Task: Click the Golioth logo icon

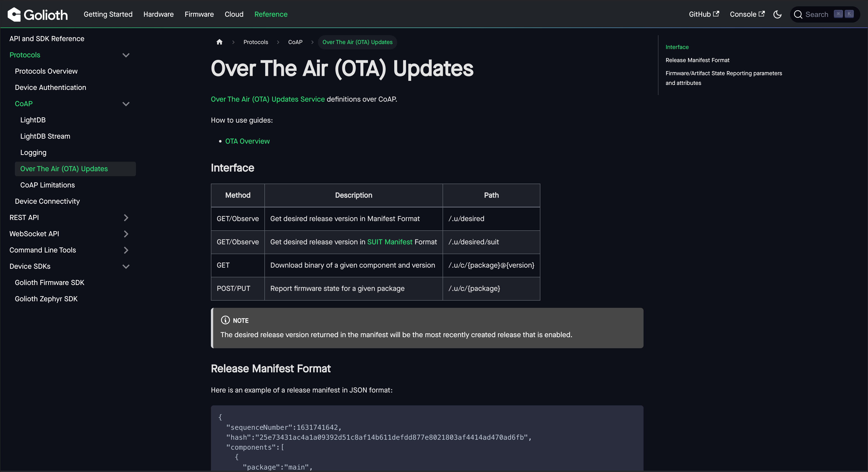Action: click(x=14, y=14)
